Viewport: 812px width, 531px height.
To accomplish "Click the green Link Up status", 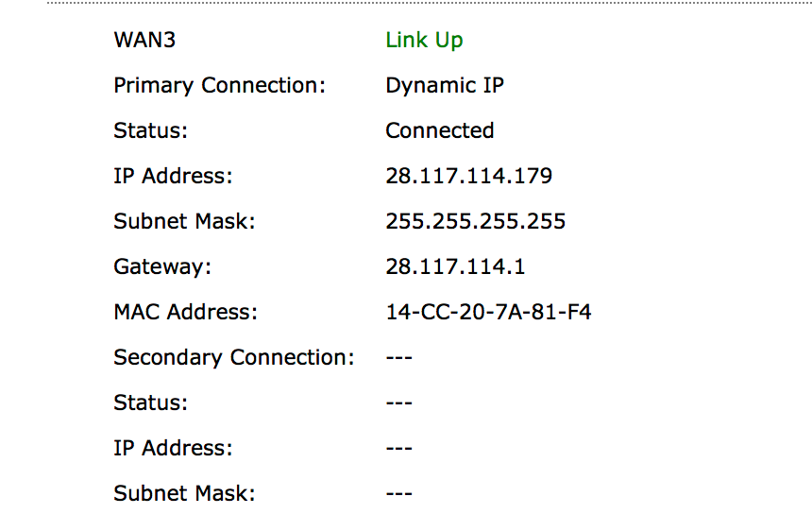I will [x=424, y=41].
